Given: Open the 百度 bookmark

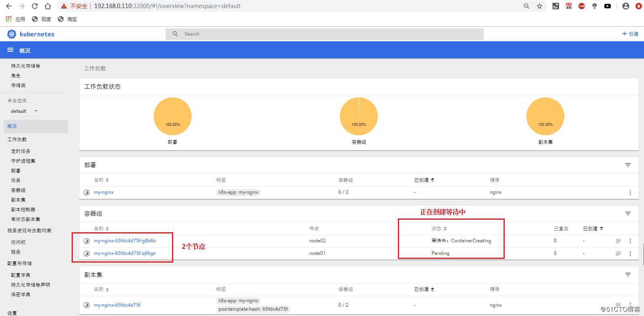Looking at the screenshot, I should coord(42,19).
